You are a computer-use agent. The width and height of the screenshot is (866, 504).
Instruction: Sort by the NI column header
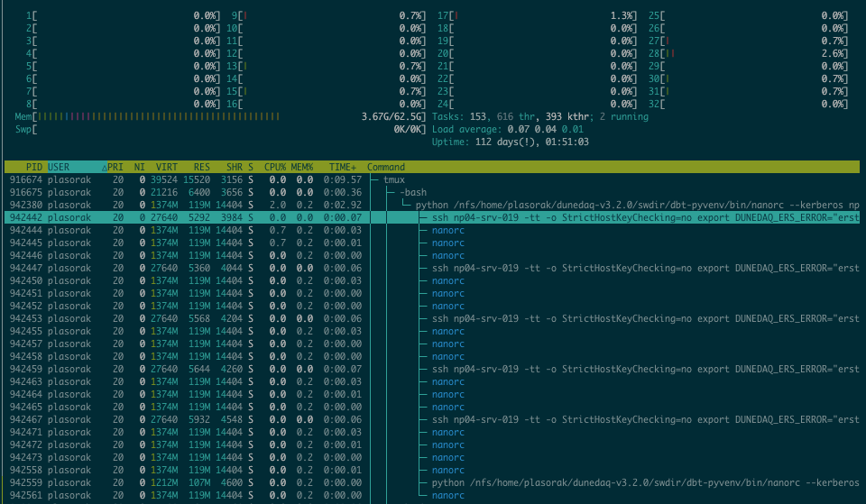(139, 167)
